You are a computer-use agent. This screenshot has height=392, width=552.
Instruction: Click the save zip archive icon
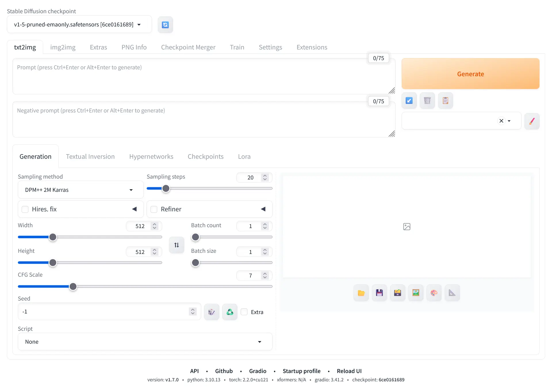[398, 293]
